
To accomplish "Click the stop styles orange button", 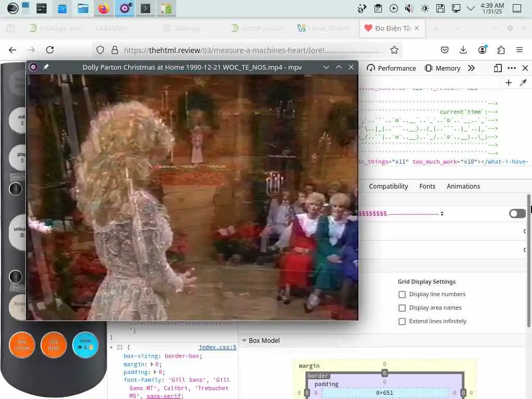I will pyautogui.click(x=54, y=345).
